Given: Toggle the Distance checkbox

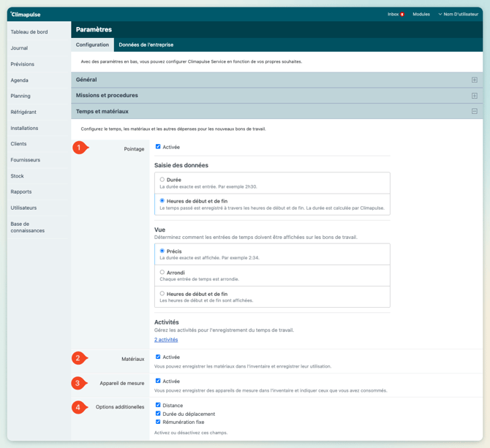Looking at the screenshot, I should 158,405.
